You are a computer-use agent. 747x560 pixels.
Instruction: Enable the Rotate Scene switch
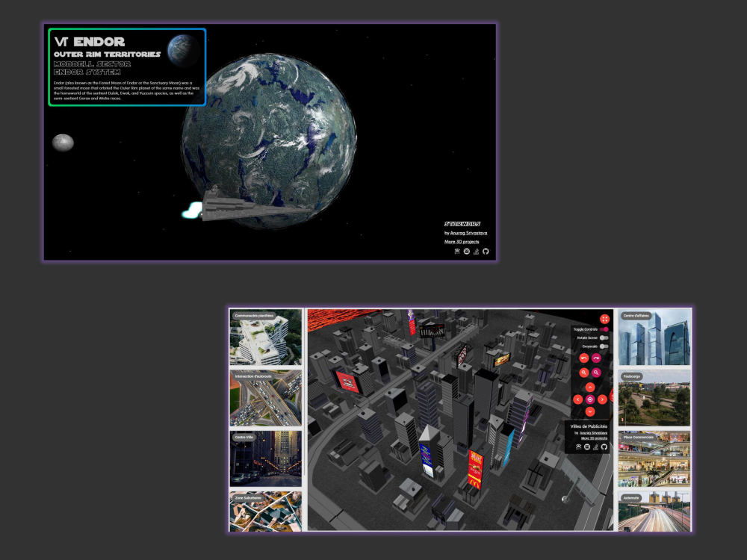604,337
